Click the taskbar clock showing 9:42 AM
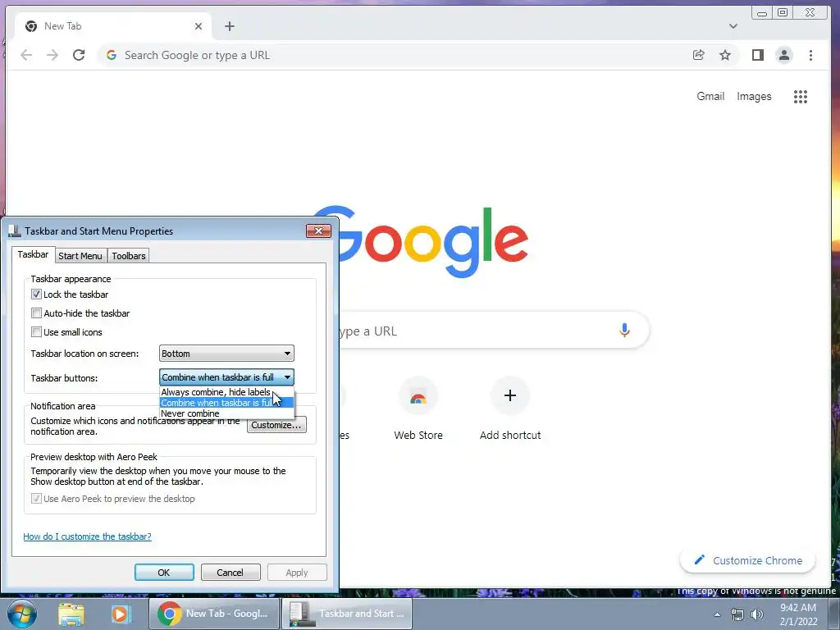The image size is (840, 630). point(798,614)
